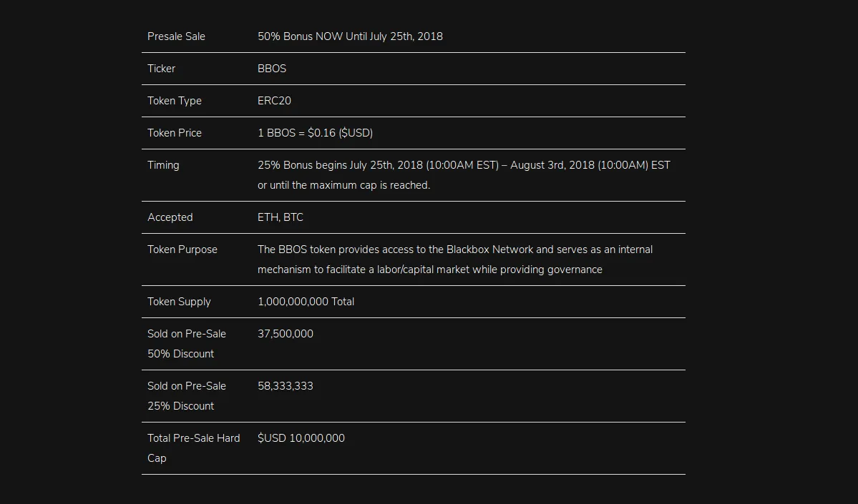Click the 37,500,000 pre-sale amount
The width and height of the screenshot is (858, 504).
point(285,334)
